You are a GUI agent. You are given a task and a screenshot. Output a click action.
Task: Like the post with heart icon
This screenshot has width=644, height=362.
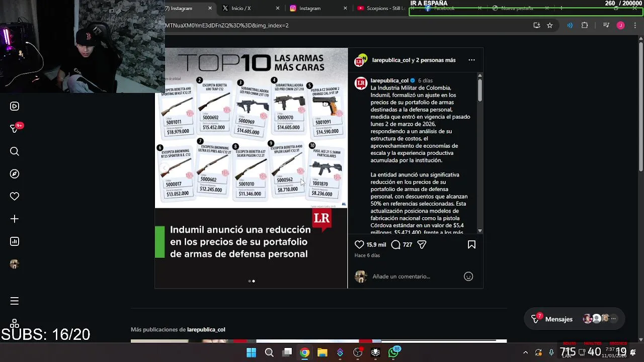pos(359,244)
